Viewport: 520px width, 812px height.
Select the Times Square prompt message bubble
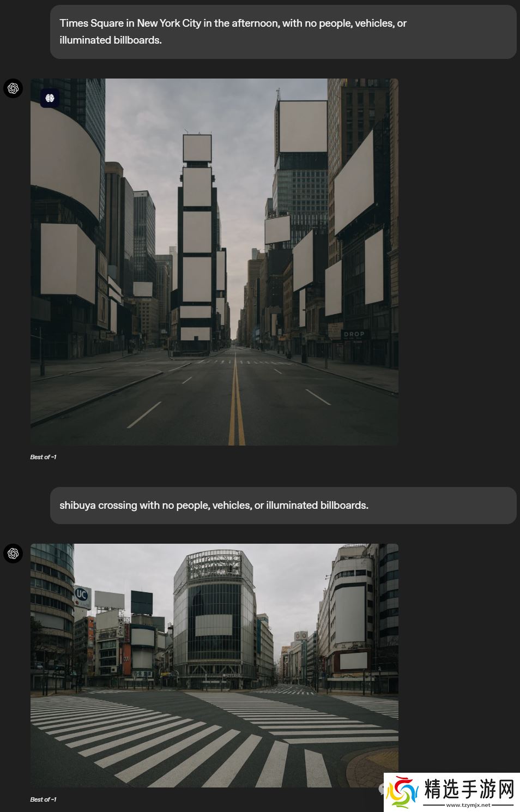click(283, 32)
